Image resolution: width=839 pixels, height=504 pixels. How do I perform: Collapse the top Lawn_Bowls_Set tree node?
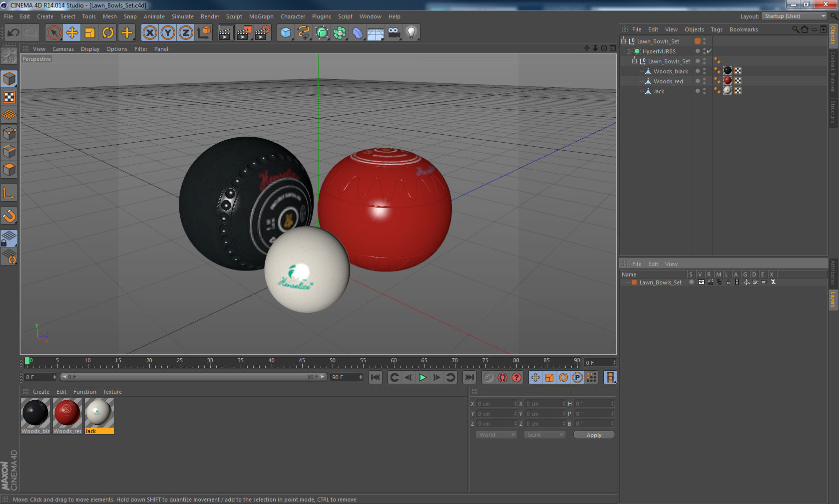point(623,41)
